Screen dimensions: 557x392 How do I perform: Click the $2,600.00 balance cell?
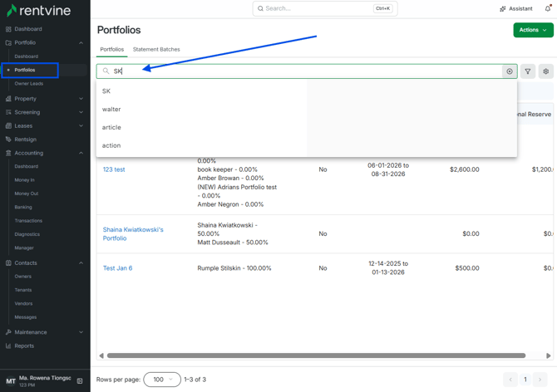(x=464, y=169)
